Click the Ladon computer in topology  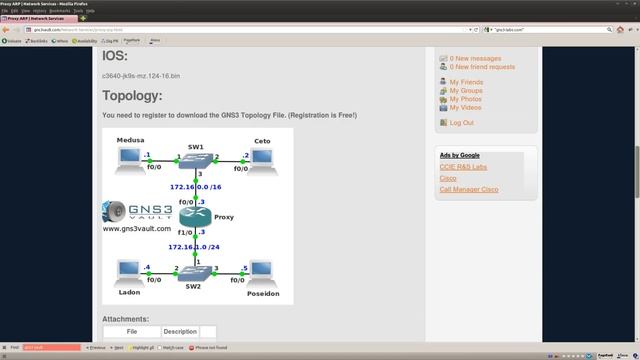[129, 273]
